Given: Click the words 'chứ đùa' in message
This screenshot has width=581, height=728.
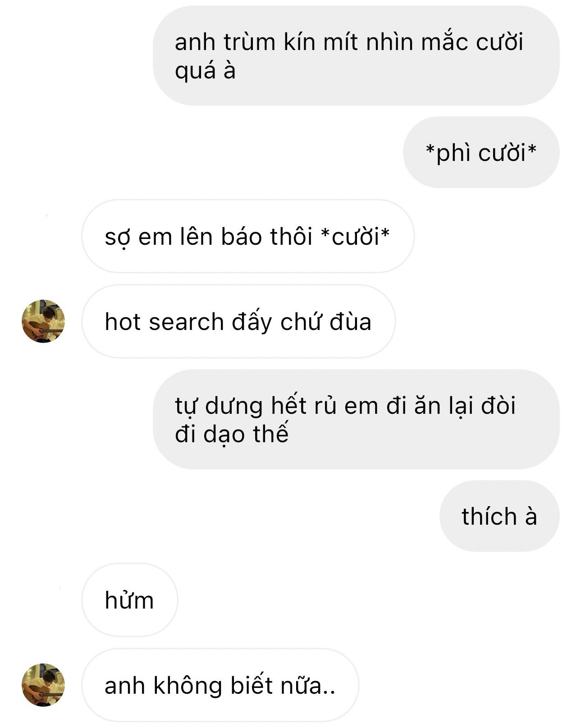Looking at the screenshot, I should click(326, 322).
